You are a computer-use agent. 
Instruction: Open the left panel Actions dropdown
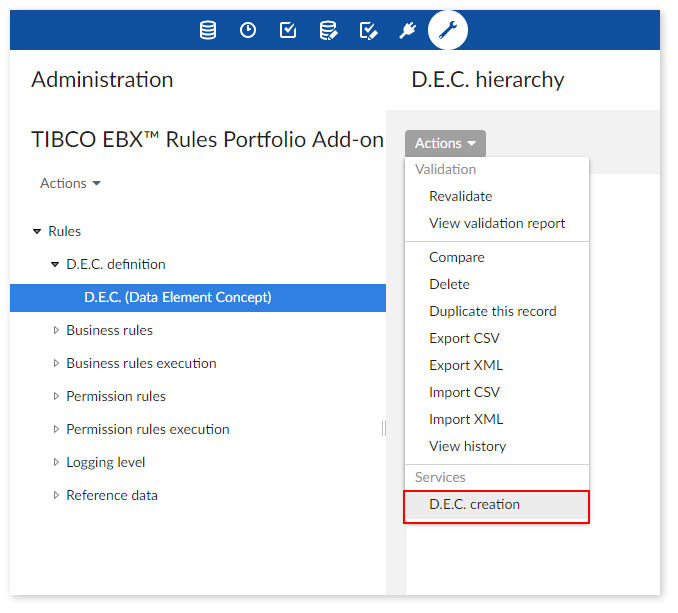click(70, 183)
